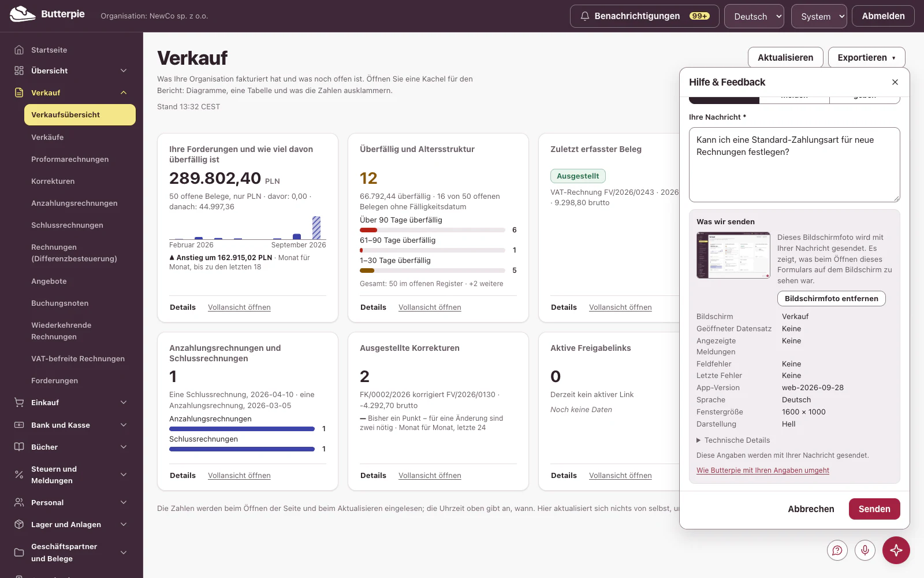Send the feedback with Senden

pyautogui.click(x=874, y=509)
